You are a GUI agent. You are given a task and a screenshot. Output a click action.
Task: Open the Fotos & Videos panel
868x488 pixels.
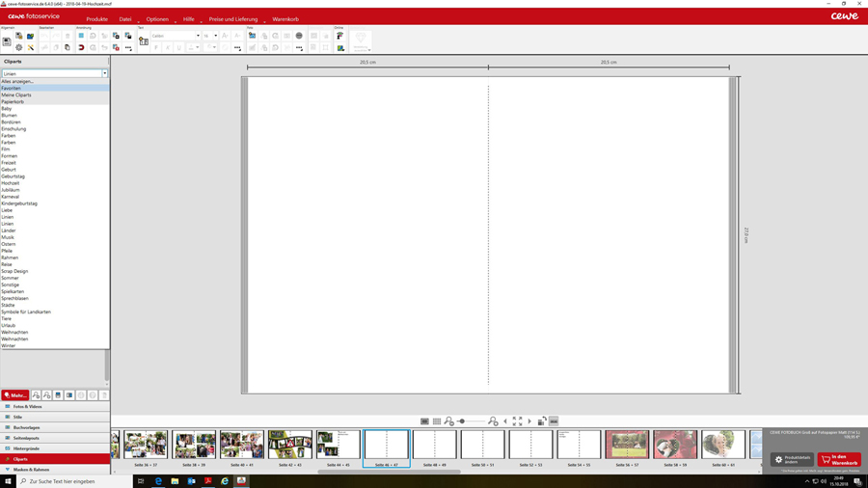coord(55,407)
